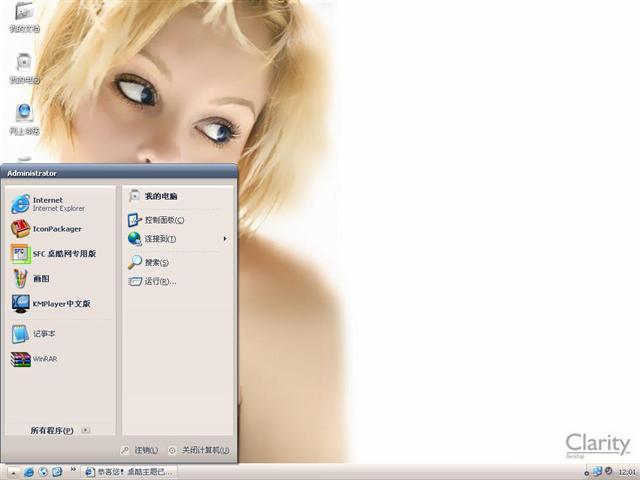Click the third quick launch icon
Screen dimensions: 640x480
click(57, 472)
